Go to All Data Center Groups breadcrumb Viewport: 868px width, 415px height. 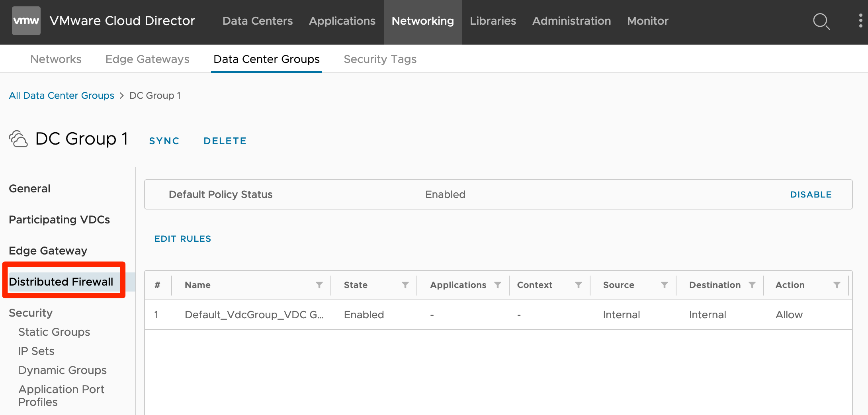[61, 96]
